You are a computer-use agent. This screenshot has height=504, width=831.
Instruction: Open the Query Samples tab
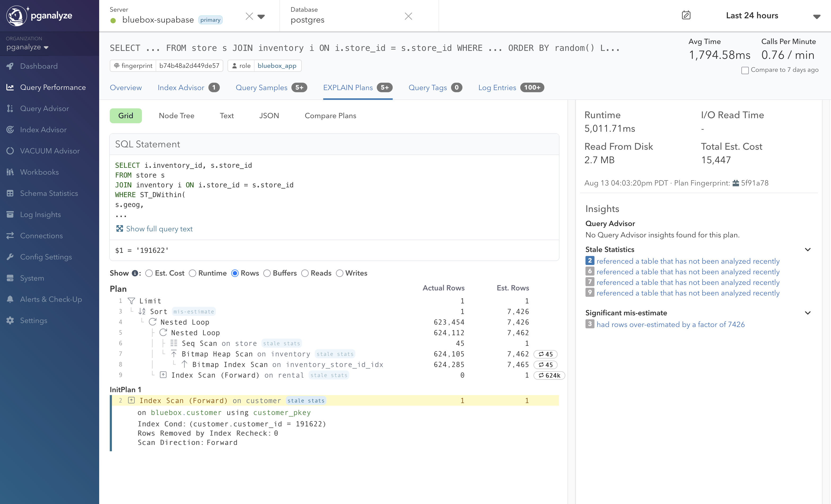(x=272, y=88)
